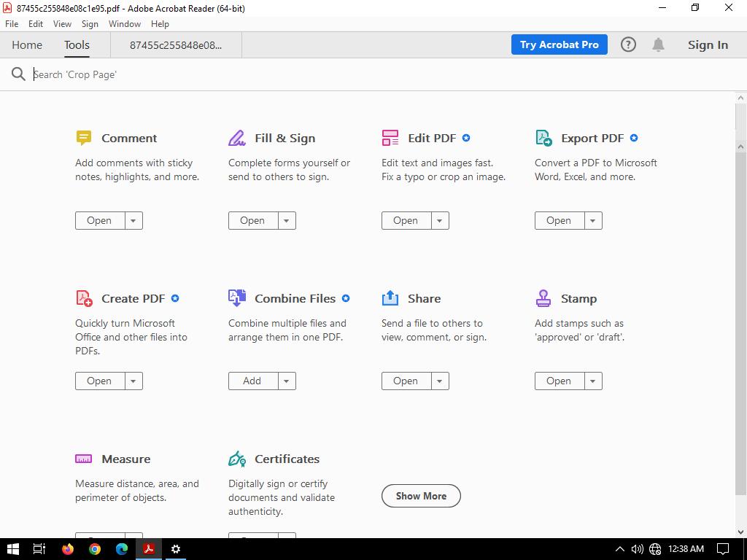Click the Comment tool icon
Screen dimensions: 747x560
tap(84, 138)
